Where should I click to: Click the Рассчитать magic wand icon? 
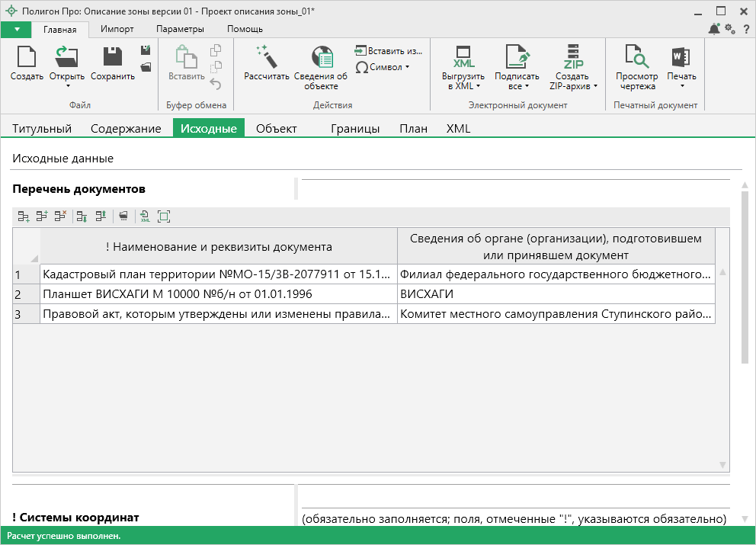pyautogui.click(x=266, y=58)
